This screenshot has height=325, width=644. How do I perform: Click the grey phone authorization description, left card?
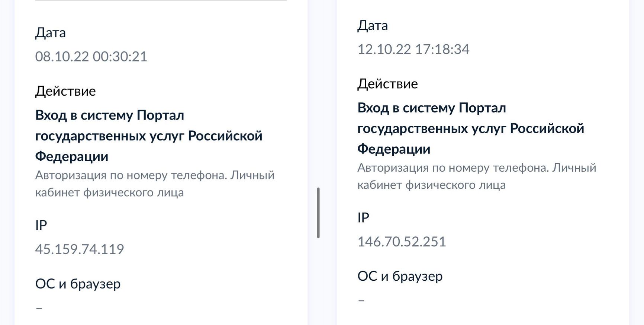(x=155, y=184)
